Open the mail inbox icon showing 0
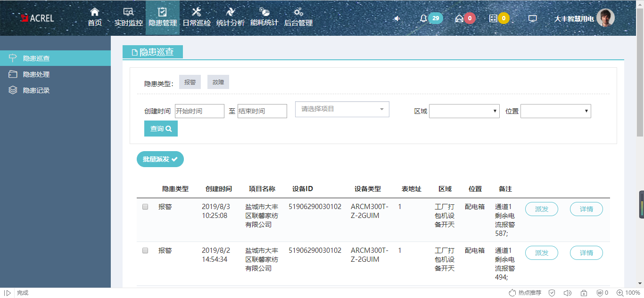Screen dimensions: 644x298 [x=465, y=18]
